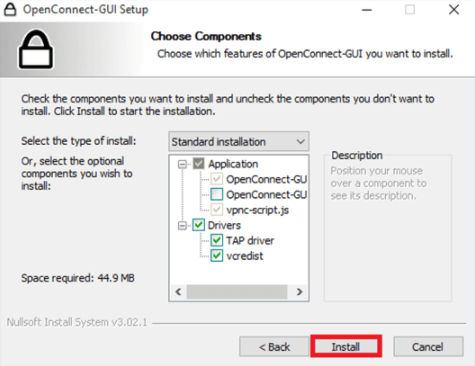Toggle the Drivers group checkbox
Viewport: 475px width, 366px height.
[x=199, y=225]
